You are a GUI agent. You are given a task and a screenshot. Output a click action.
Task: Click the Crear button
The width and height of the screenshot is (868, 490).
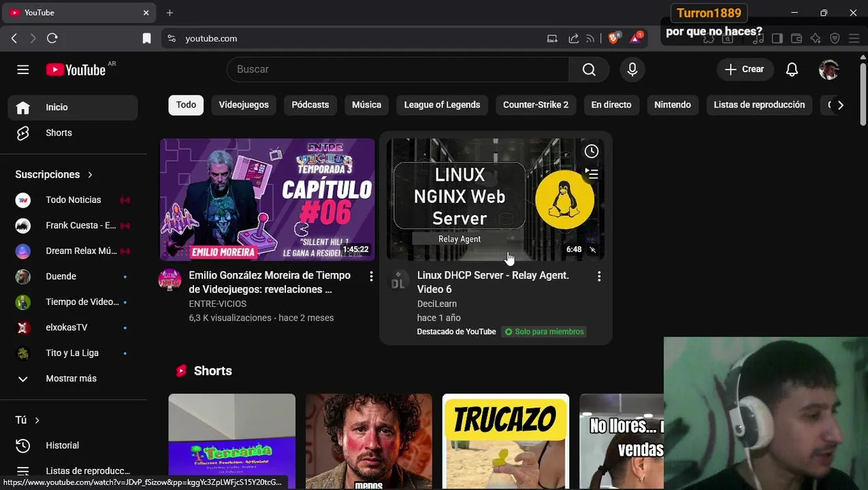point(745,69)
